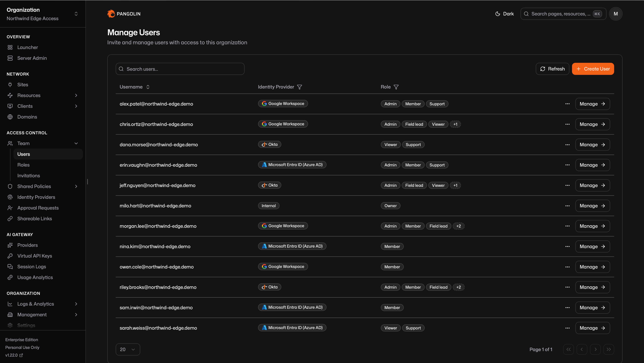Click the Google Workspace badge for owen.cole
This screenshot has width=644, height=363.
click(283, 267)
